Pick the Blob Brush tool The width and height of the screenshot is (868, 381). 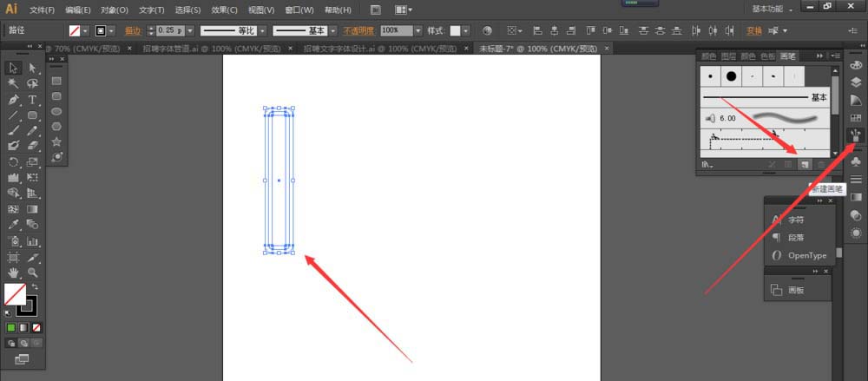pyautogui.click(x=13, y=146)
